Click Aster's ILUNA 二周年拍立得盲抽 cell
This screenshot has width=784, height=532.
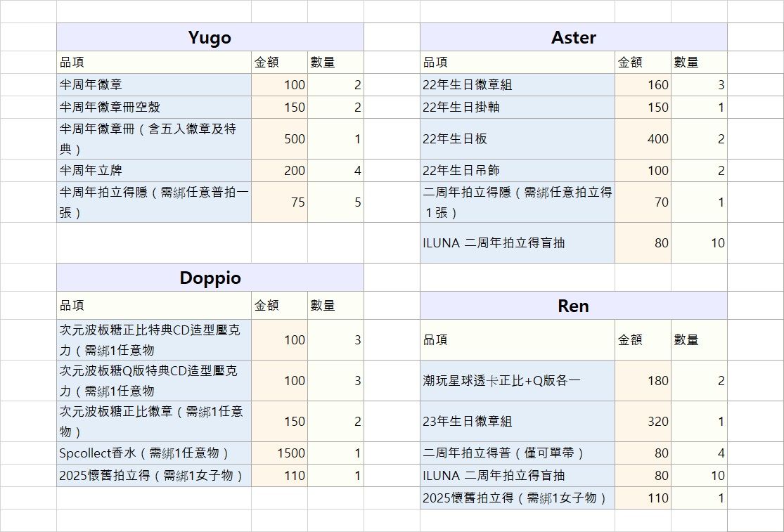point(517,243)
